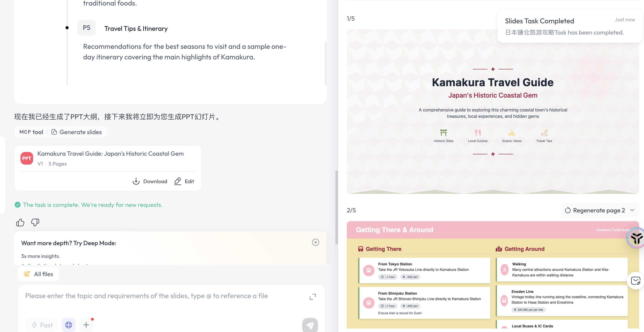Click the expand input box icon
Viewport: 644px width, 332px height.
click(x=313, y=297)
